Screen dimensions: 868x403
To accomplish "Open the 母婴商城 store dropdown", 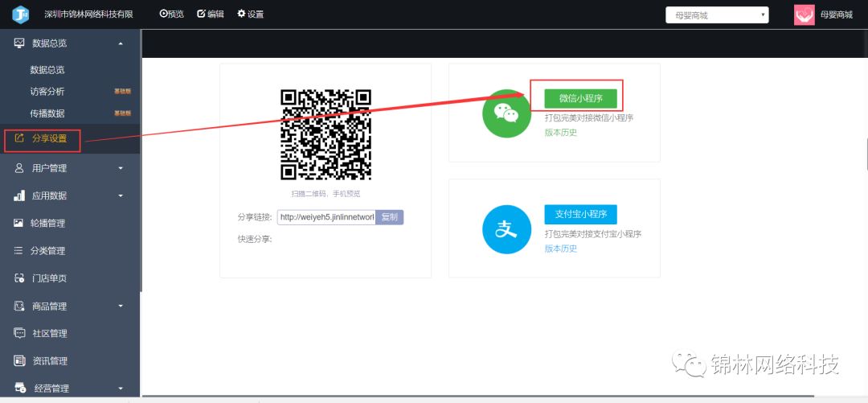I will [717, 15].
